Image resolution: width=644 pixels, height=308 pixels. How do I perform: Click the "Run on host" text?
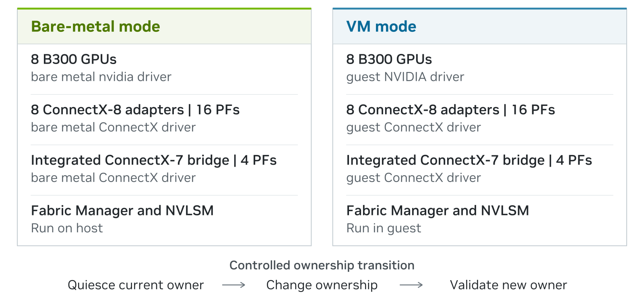[x=67, y=228]
